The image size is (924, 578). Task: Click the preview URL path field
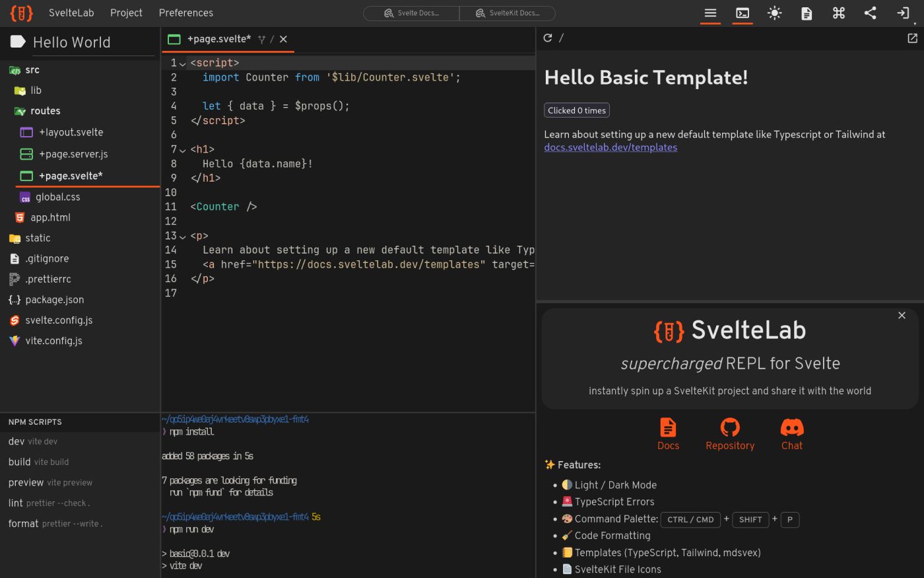(x=729, y=38)
